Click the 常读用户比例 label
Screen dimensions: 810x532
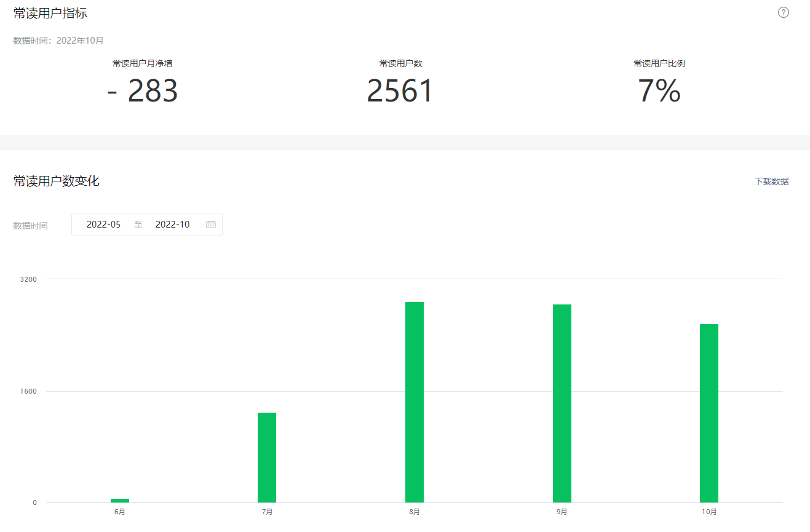pyautogui.click(x=659, y=63)
